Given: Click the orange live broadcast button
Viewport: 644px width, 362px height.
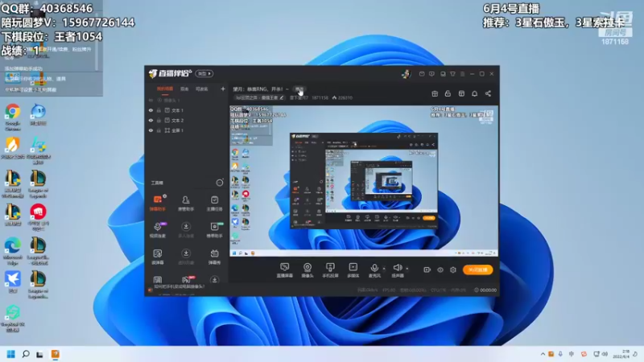Looking at the screenshot, I should [477, 269].
